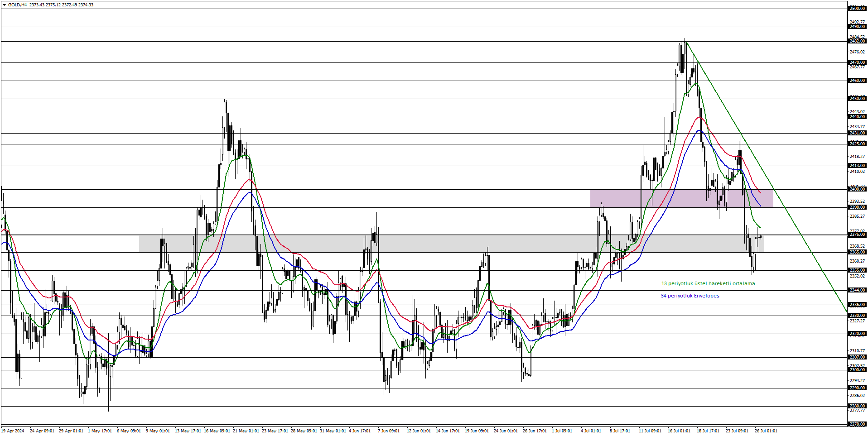The width and height of the screenshot is (868, 436).
Task: Click the '4 Jun 17:01' time axis label
Action: [x=360, y=431]
